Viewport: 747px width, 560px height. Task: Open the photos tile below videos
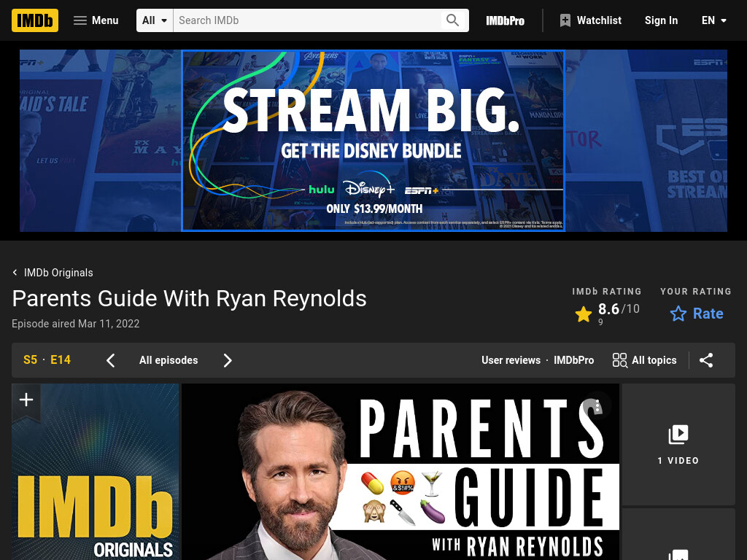pyautogui.click(x=678, y=534)
